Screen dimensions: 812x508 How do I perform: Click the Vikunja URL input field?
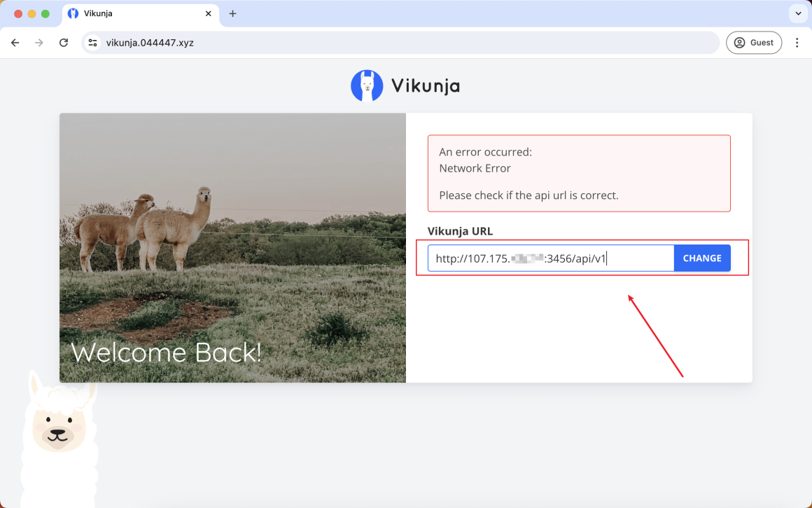[x=549, y=258]
